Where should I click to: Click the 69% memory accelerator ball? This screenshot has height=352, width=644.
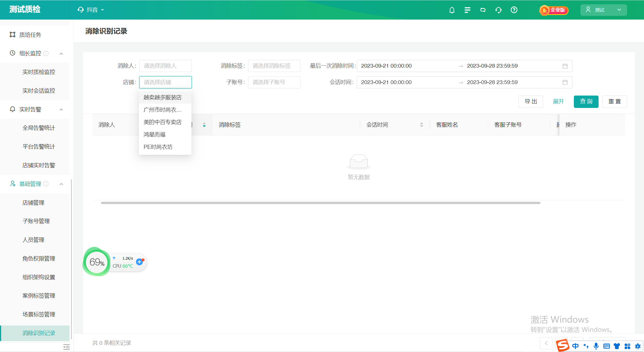pyautogui.click(x=97, y=262)
